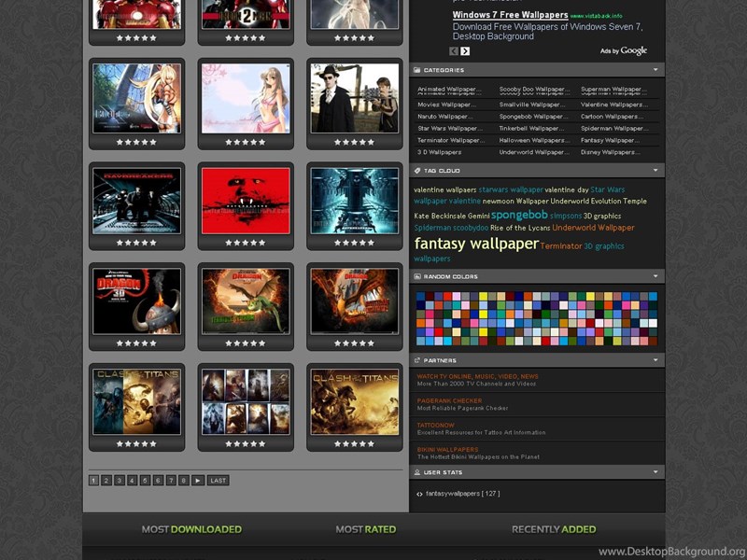Click next page arrow in pagination
The image size is (747, 560).
pyautogui.click(x=198, y=481)
